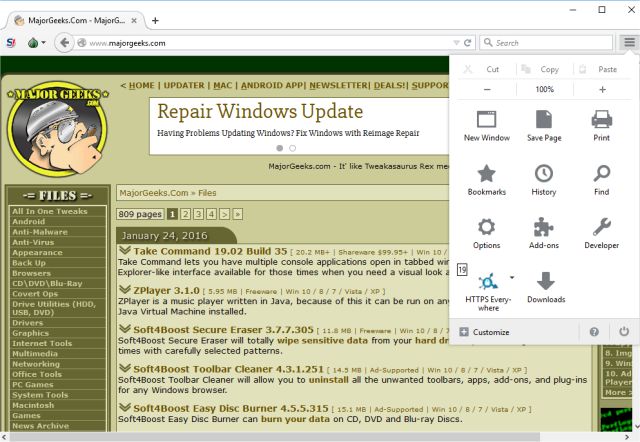
Task: Select the second carousel dot
Action: pyautogui.click(x=293, y=148)
